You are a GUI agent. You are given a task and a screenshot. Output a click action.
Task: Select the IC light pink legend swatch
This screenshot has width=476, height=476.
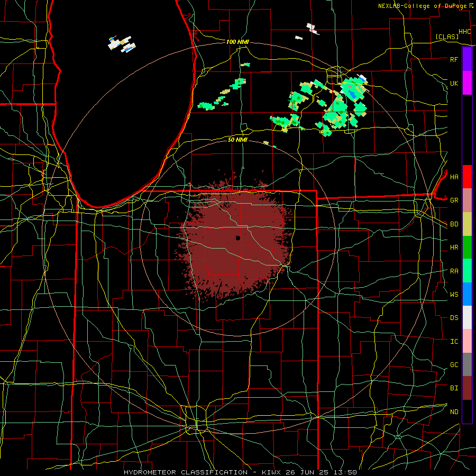pyautogui.click(x=467, y=341)
